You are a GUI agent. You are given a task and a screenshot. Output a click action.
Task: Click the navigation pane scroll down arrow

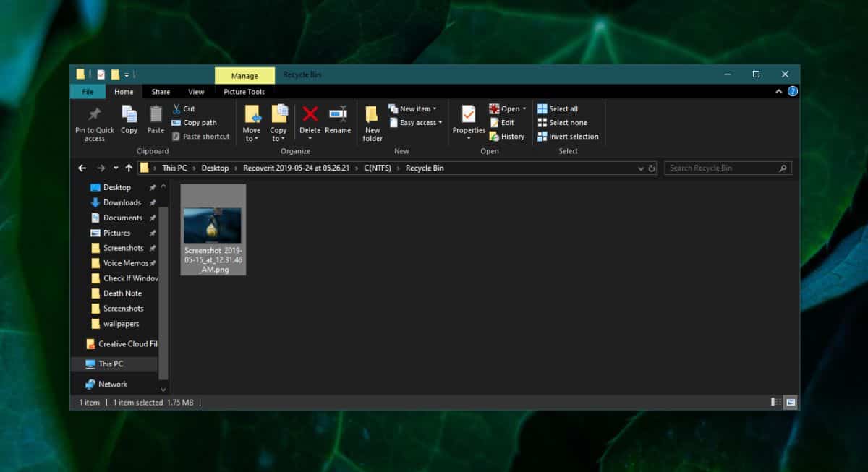tap(163, 390)
